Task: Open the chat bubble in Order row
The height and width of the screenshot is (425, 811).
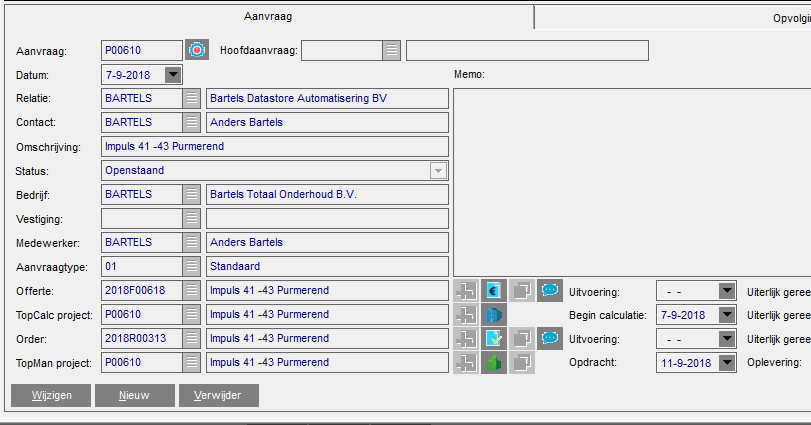Action: [x=550, y=339]
